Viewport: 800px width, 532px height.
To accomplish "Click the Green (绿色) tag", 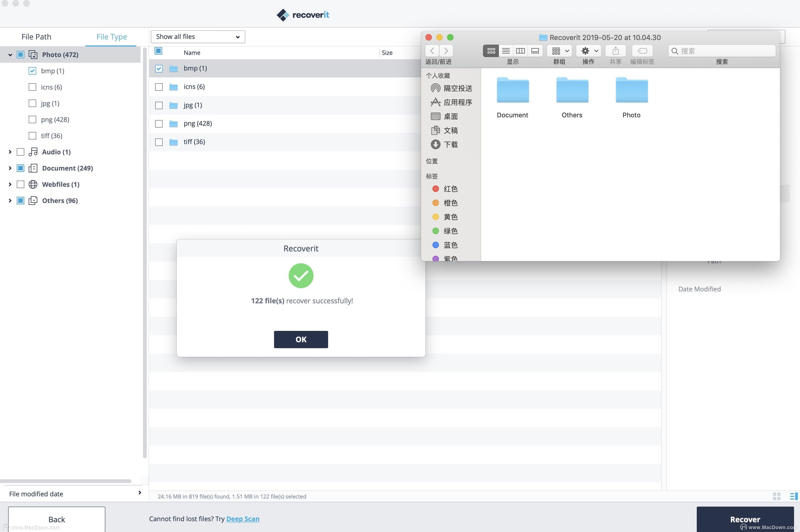I will 445,231.
